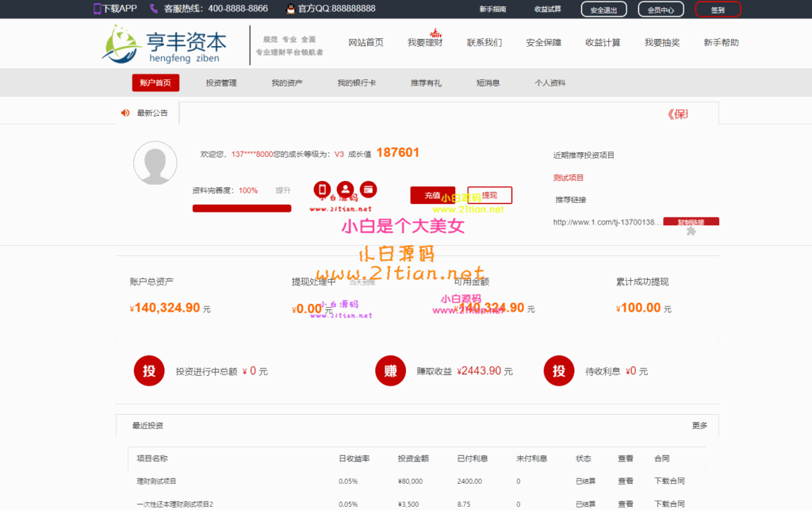Switch to the 个人资料 tab

pyautogui.click(x=550, y=82)
